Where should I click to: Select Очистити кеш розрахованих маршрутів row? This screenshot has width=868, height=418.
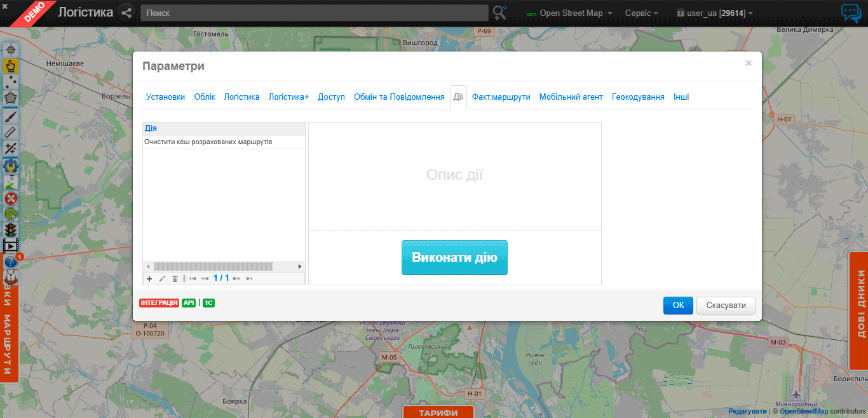tap(208, 142)
